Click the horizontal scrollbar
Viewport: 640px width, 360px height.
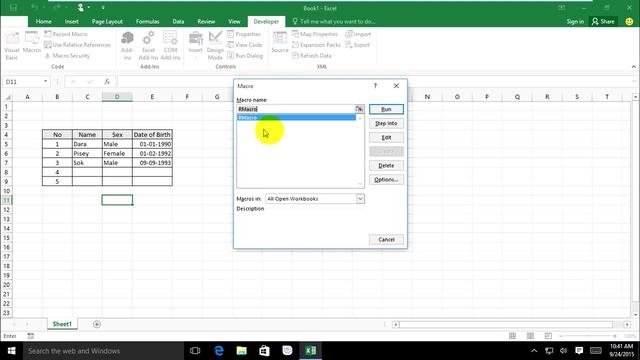(x=506, y=324)
